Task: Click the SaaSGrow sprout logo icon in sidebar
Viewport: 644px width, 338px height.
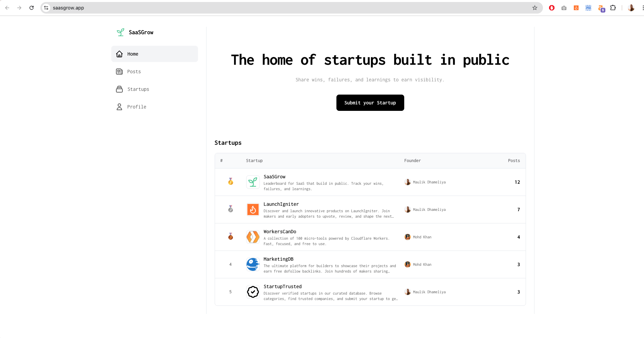Action: pyautogui.click(x=120, y=32)
